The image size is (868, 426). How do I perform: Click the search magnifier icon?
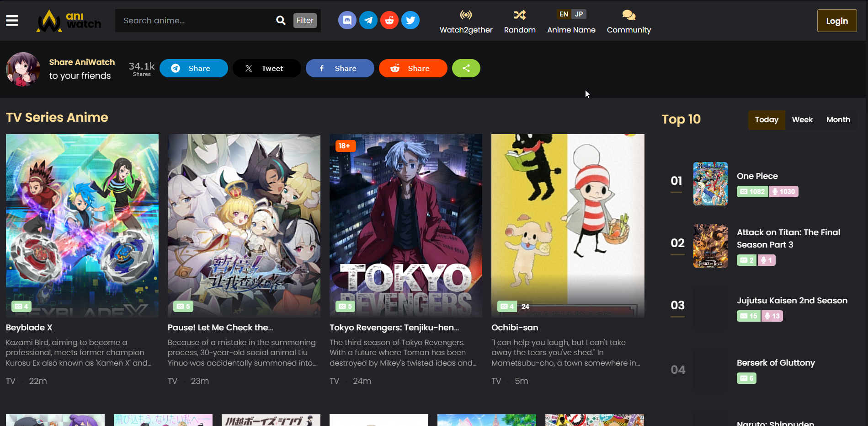coord(281,21)
